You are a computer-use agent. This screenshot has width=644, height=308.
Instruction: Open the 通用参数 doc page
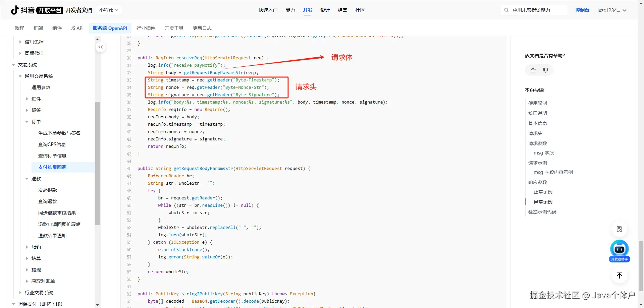pyautogui.click(x=41, y=87)
